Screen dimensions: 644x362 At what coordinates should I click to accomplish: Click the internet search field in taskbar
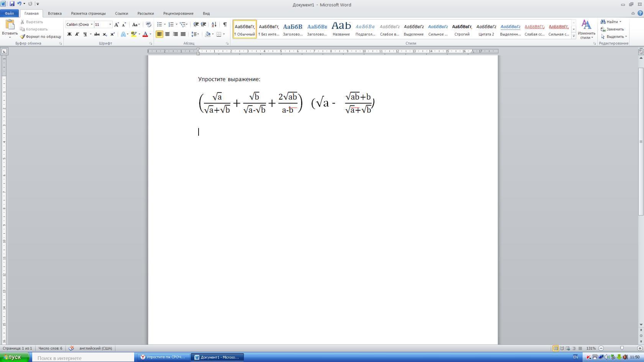coord(82,358)
